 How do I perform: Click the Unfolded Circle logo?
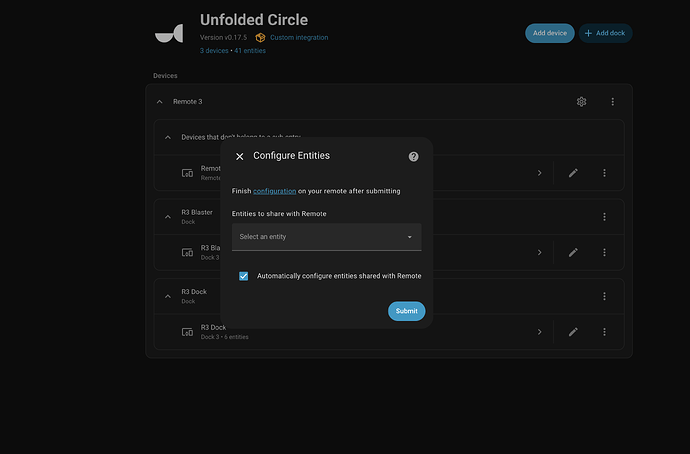(169, 33)
